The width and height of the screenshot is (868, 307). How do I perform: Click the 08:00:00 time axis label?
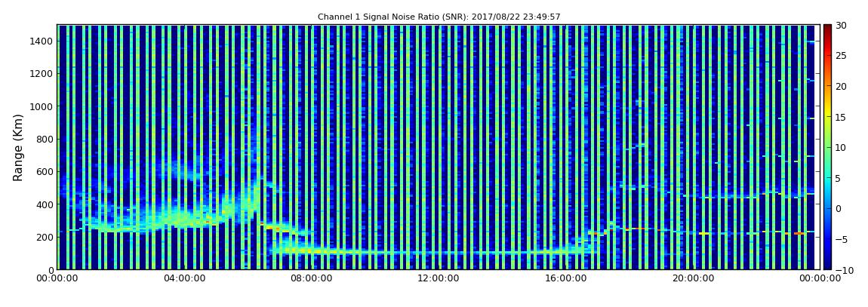pos(311,279)
